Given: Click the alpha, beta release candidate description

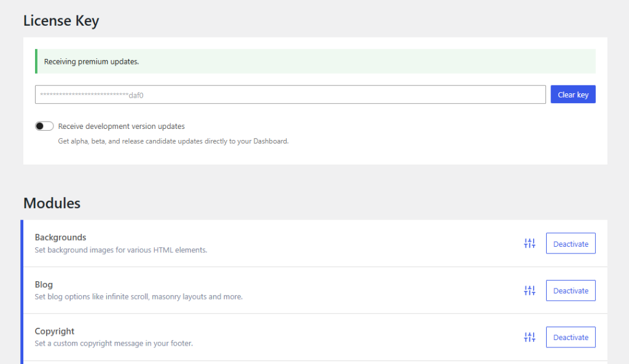Looking at the screenshot, I should click(x=173, y=141).
